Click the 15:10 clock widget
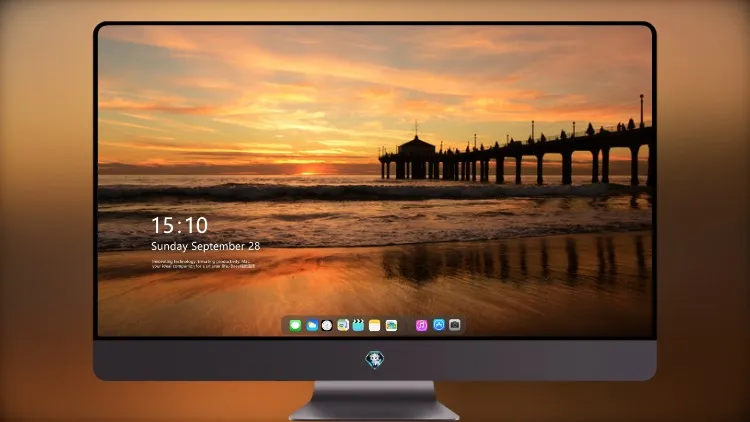 (179, 225)
